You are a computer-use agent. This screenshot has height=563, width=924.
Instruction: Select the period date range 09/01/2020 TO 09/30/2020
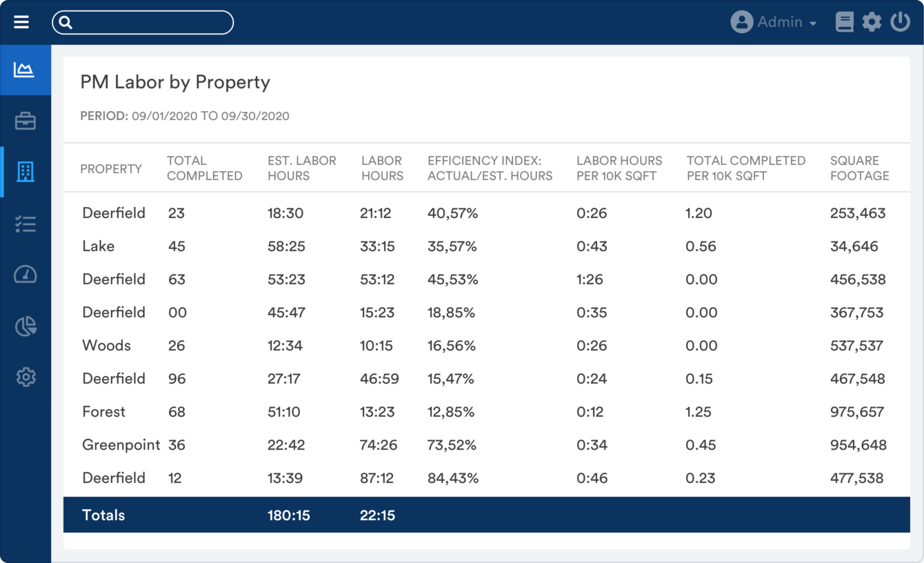tap(184, 116)
